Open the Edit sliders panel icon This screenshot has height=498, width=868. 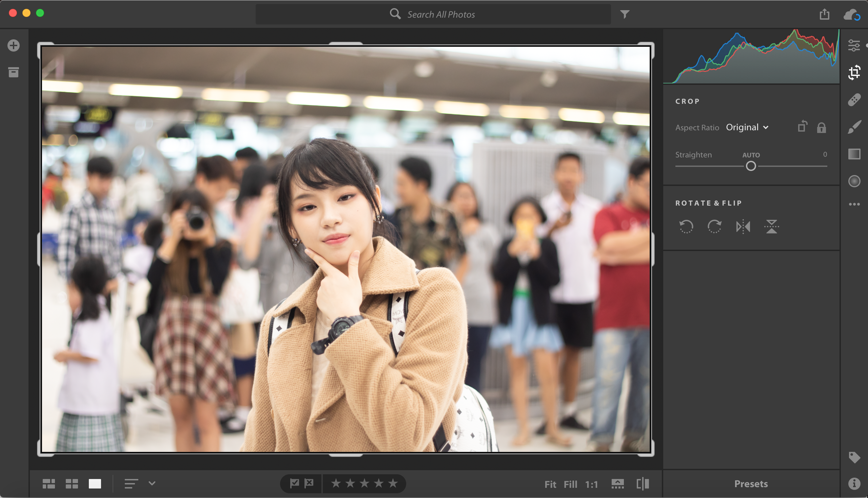(x=854, y=45)
